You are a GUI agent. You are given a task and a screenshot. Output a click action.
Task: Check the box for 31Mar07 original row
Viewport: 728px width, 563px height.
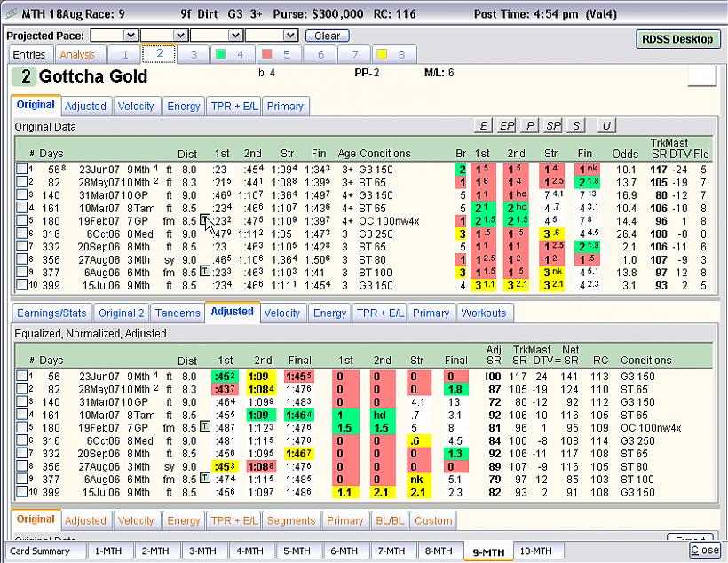click(21, 194)
